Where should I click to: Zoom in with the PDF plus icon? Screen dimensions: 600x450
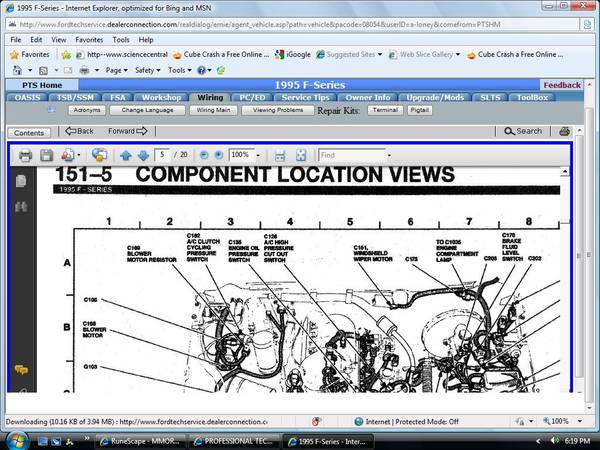coord(218,155)
